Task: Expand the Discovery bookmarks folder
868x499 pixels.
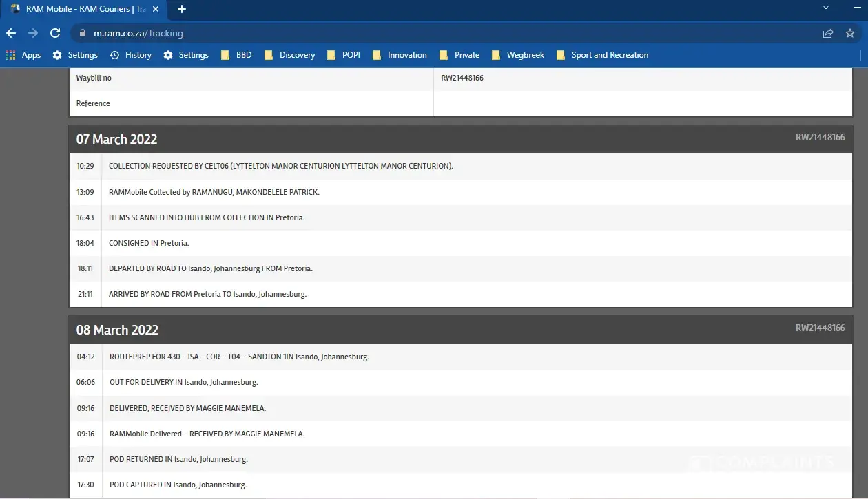Action: 289,55
